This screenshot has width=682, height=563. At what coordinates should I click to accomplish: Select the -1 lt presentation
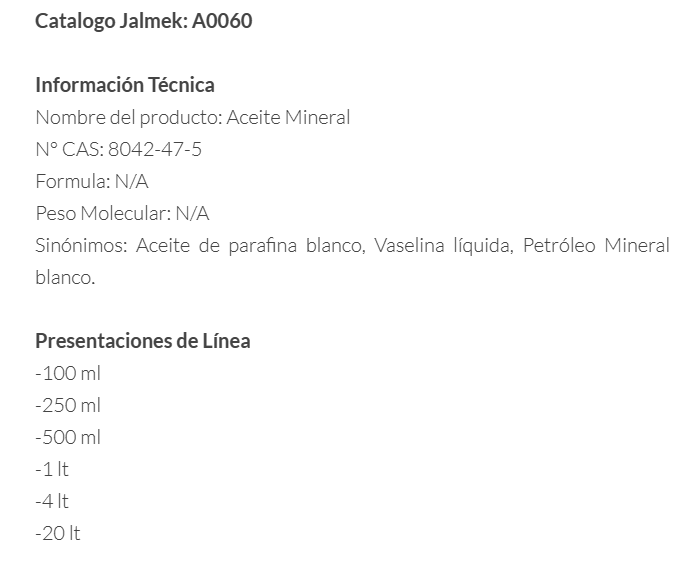point(52,469)
